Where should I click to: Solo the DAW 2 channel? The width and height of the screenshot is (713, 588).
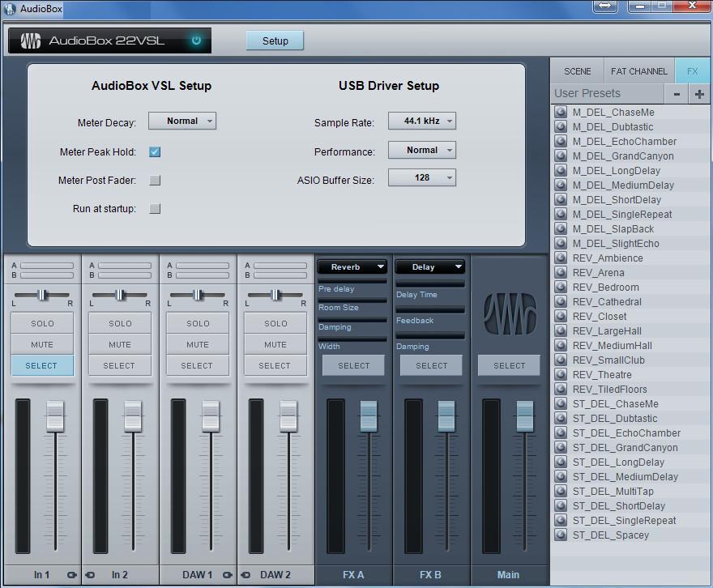275,322
